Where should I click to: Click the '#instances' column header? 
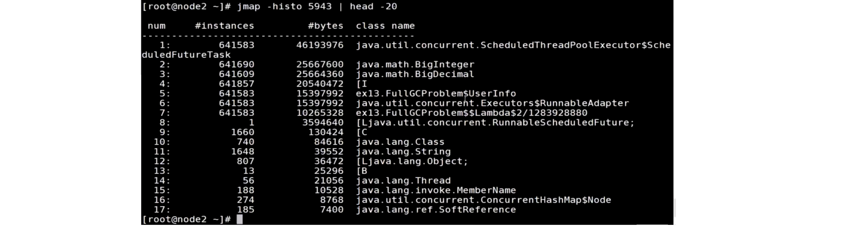pos(225,26)
